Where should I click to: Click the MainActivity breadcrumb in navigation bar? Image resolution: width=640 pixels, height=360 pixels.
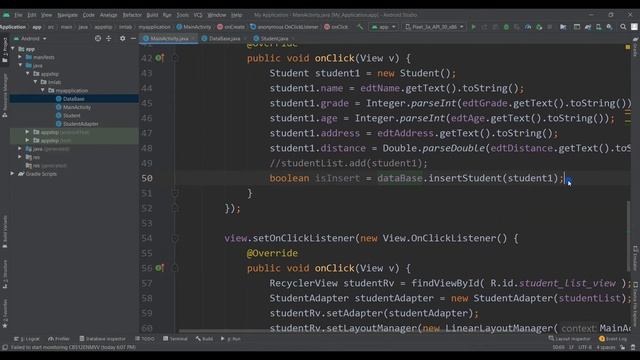194,27
